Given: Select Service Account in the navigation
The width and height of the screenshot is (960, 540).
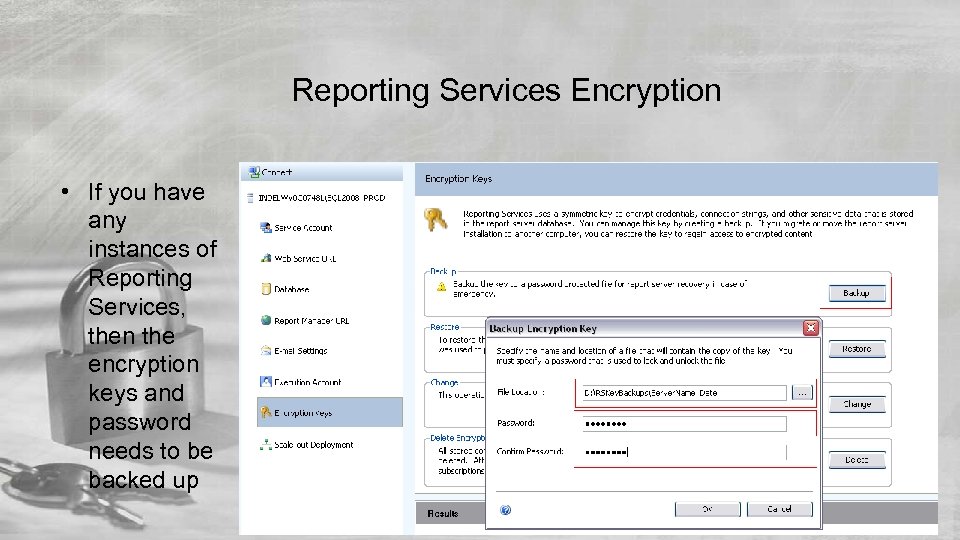Looking at the screenshot, I should click(303, 228).
